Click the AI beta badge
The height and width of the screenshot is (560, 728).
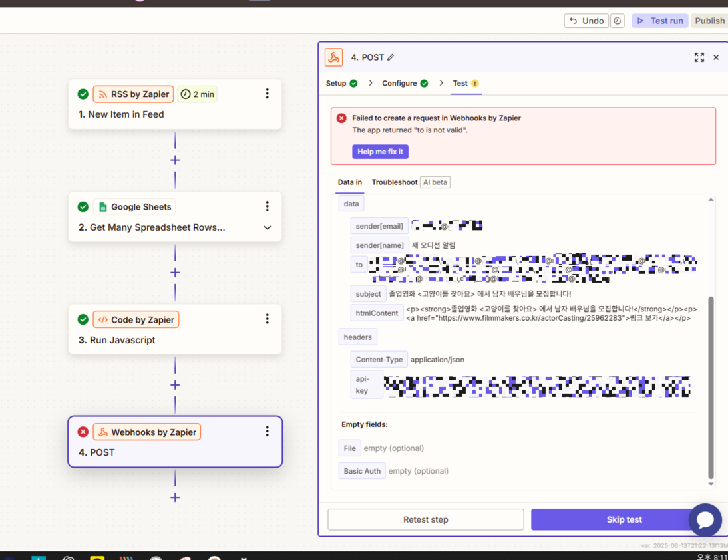435,182
